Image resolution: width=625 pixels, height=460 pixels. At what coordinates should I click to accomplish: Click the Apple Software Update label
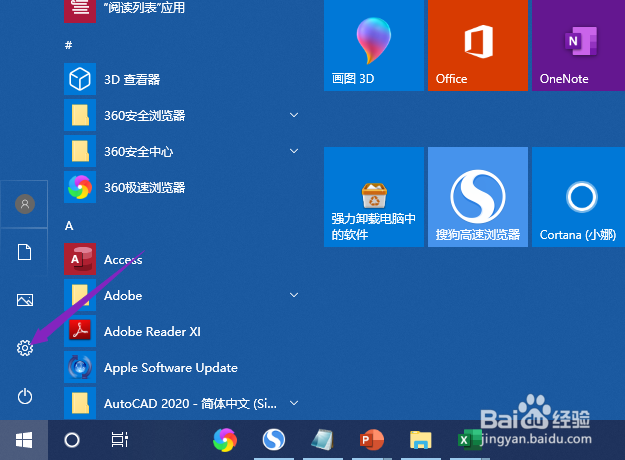[171, 368]
